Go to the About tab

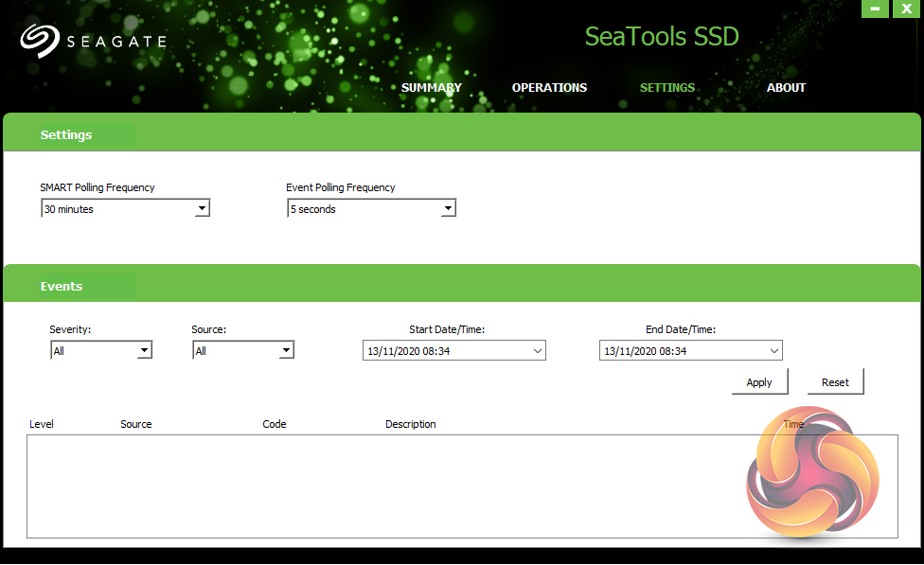(x=786, y=88)
